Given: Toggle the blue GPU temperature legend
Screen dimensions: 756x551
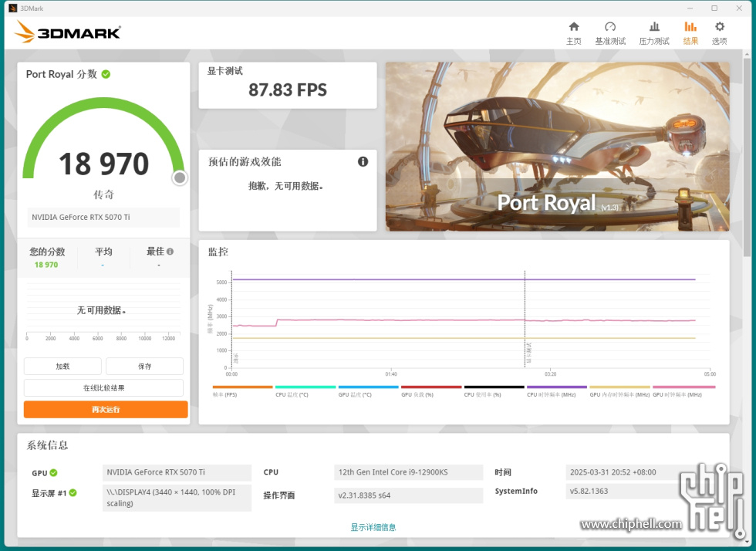Looking at the screenshot, I should (x=369, y=390).
